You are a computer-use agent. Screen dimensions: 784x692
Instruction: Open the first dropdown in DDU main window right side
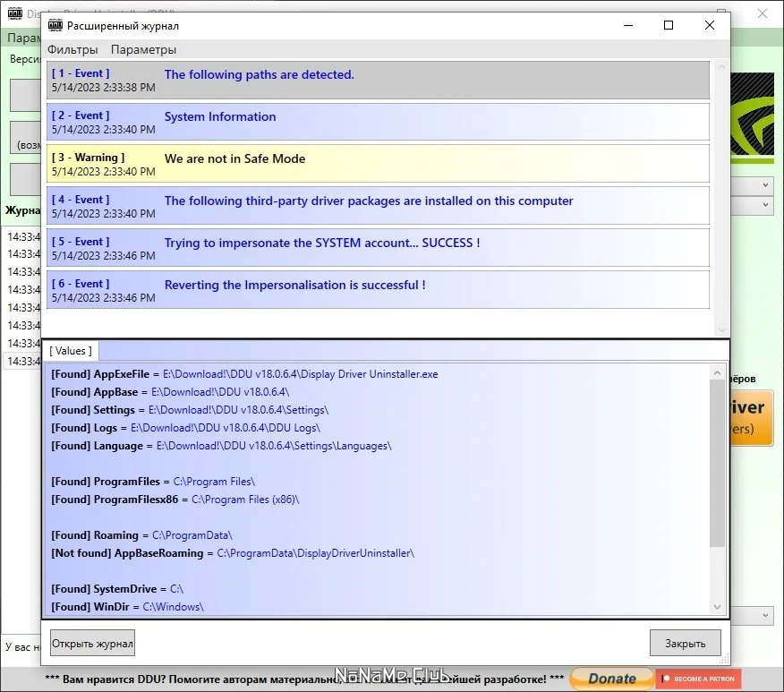(754, 185)
